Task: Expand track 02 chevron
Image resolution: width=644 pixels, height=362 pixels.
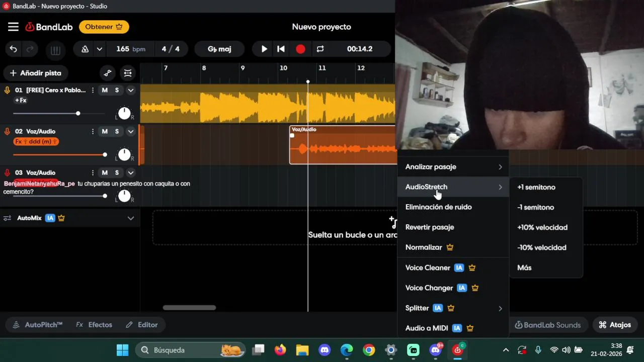Action: point(131,131)
